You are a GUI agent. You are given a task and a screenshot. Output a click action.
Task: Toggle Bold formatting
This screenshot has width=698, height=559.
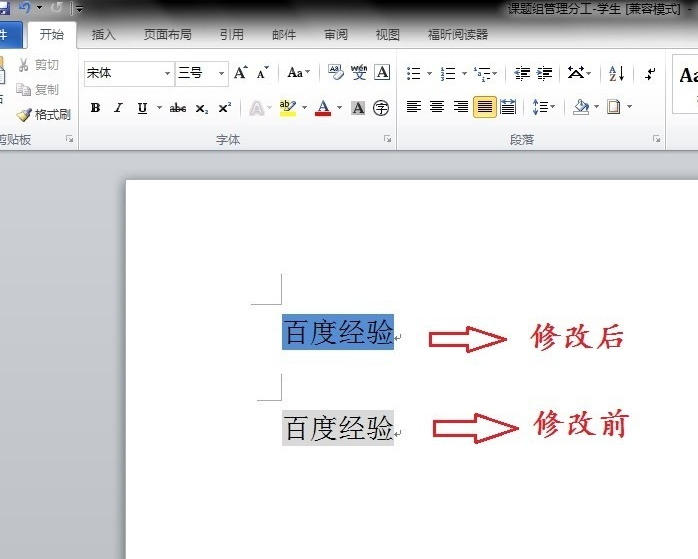click(95, 108)
